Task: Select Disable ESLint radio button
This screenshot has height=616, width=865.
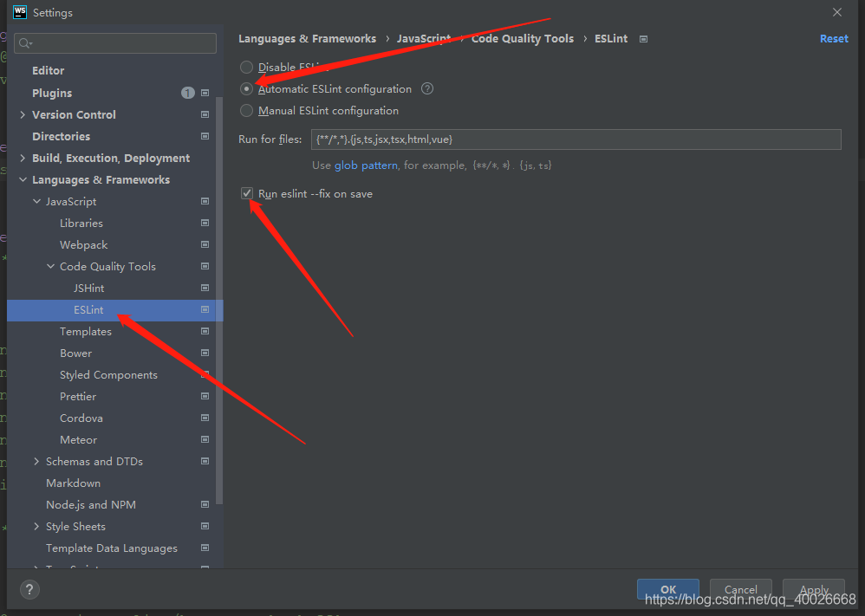Action: 247,68
